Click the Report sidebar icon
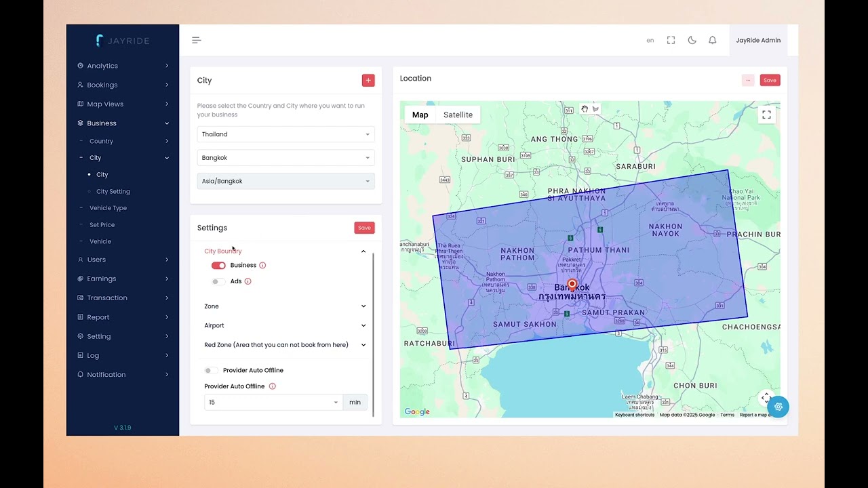868x488 pixels. (81, 317)
